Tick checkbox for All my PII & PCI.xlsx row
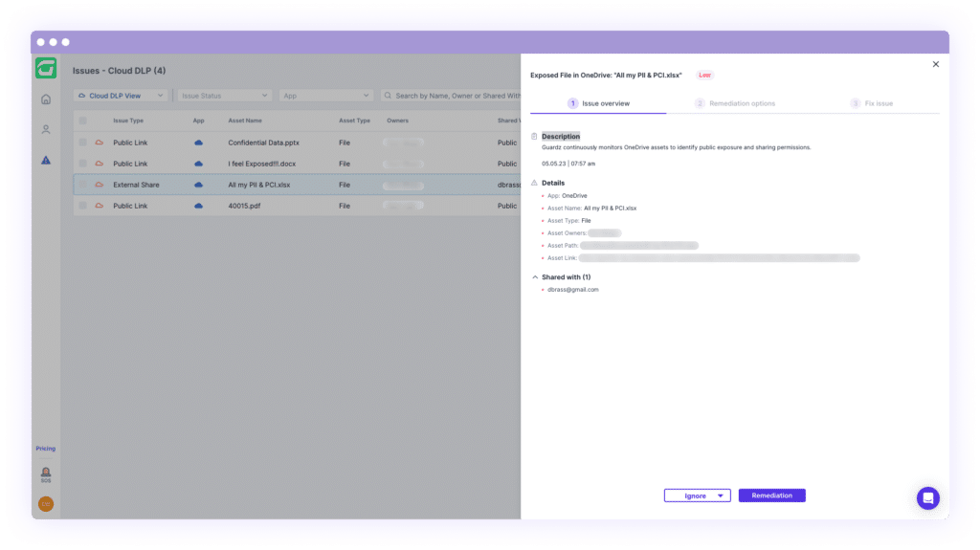Image resolution: width=980 pixels, height=550 pixels. (82, 185)
